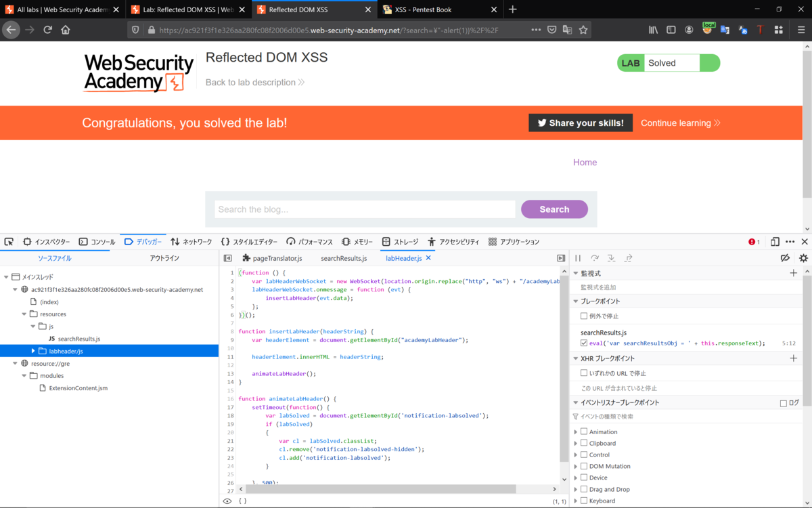Click the Web Security Academy logo
Screen dimensions: 812x508
[139, 72]
